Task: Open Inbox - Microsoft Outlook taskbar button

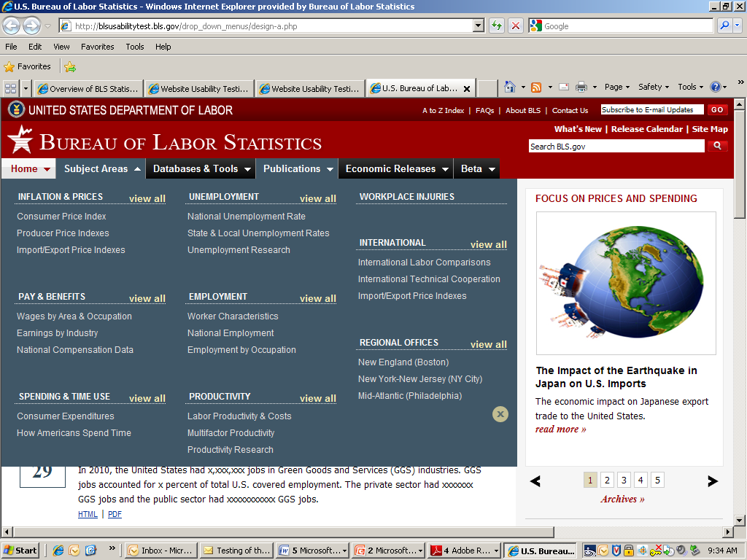Action: (160, 551)
